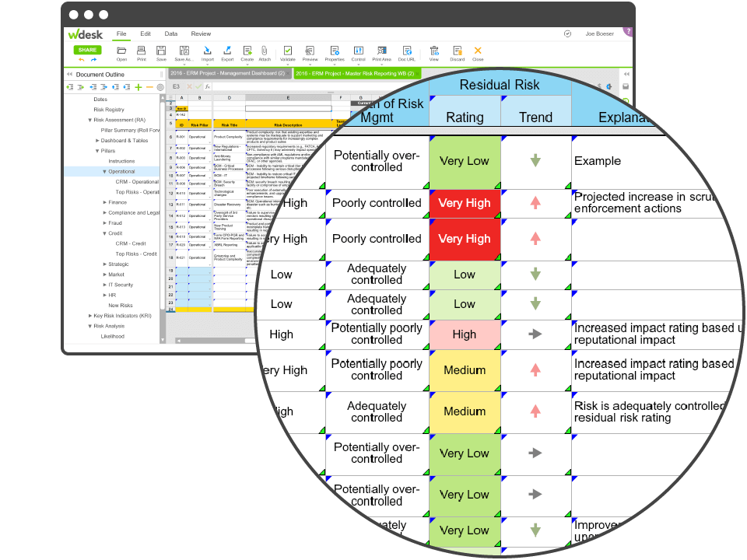747x560 pixels.
Task: Click the green SHARE button
Action: 87,49
